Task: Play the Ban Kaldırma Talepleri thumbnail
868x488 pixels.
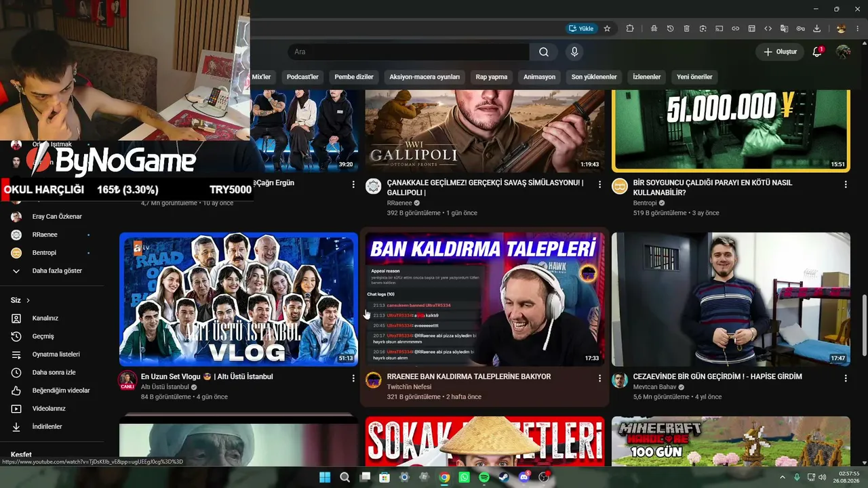Action: click(485, 300)
